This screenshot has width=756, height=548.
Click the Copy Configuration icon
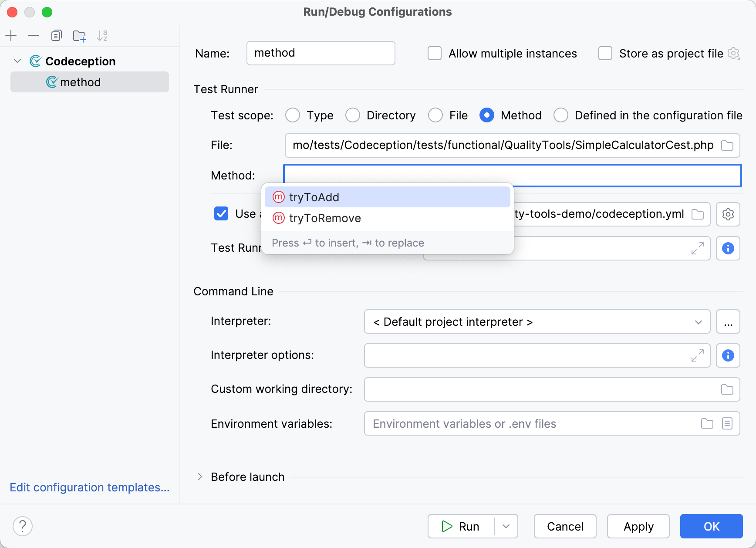[56, 36]
